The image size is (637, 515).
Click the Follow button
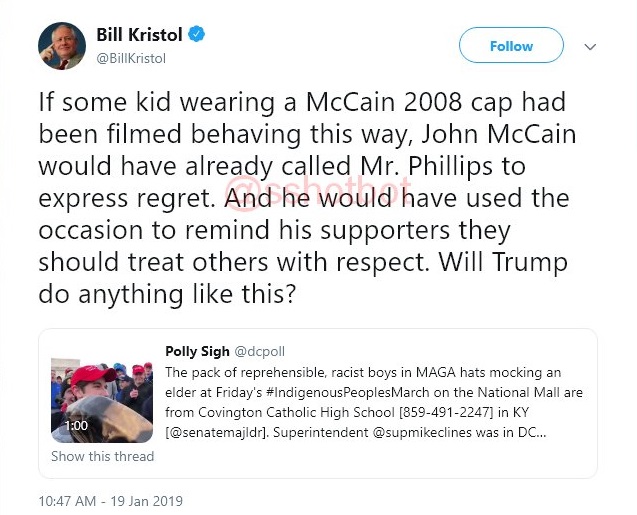click(511, 45)
